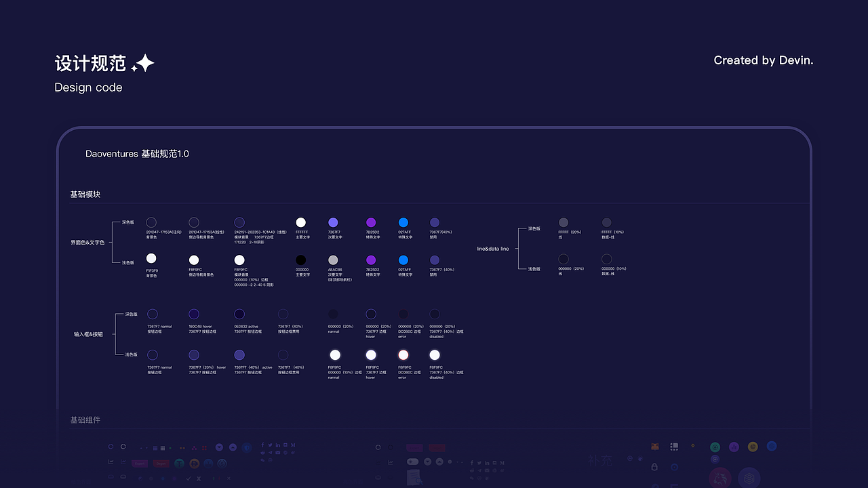Choose the dark-version disabled button border swatch
Viewport: 868px width, 488px height.
283,314
